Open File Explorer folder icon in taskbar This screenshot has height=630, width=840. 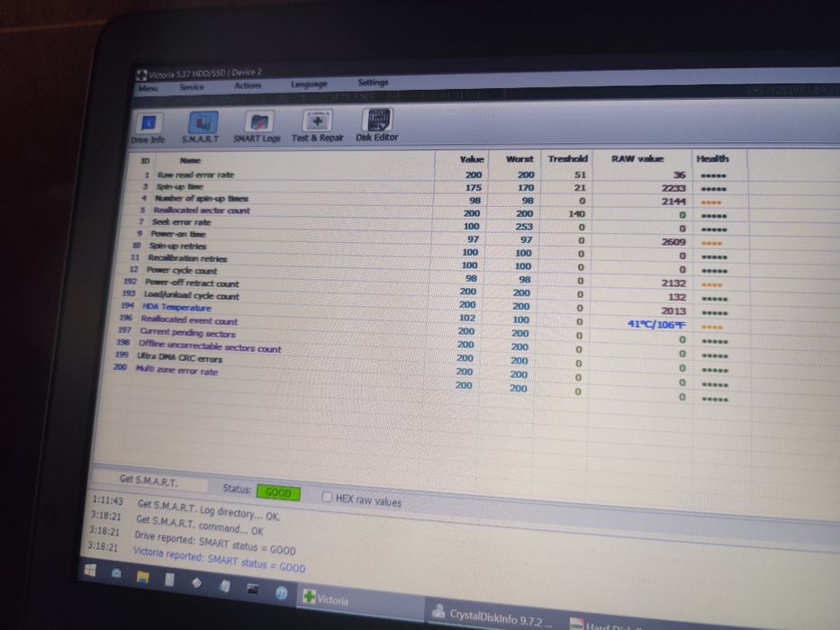[x=142, y=576]
